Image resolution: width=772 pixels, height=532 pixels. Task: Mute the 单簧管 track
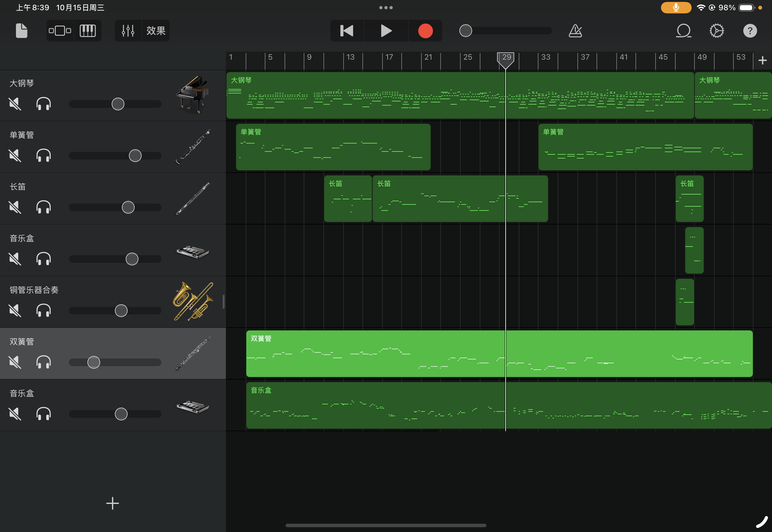click(15, 156)
